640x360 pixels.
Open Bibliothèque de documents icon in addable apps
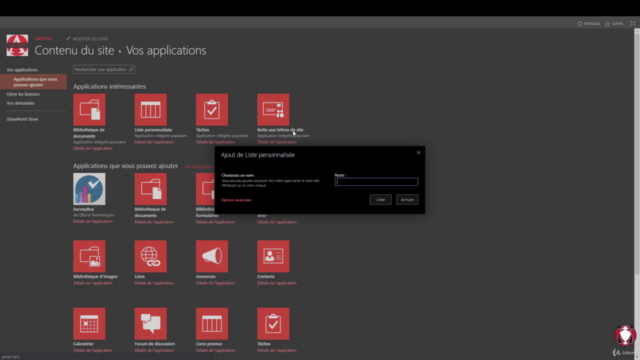click(x=151, y=189)
